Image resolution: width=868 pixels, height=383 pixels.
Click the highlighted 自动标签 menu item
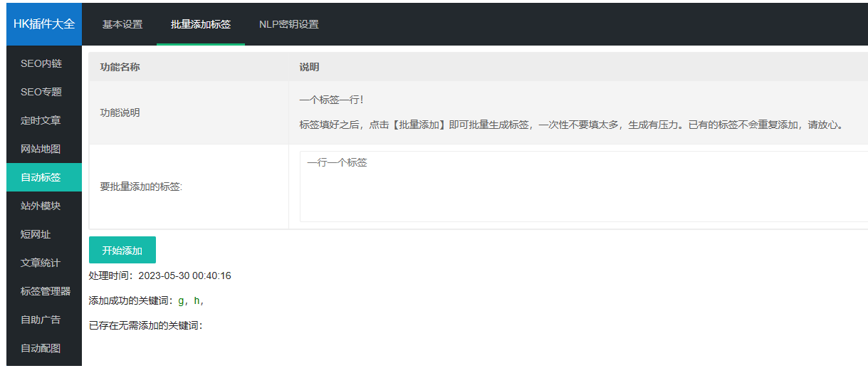point(41,177)
